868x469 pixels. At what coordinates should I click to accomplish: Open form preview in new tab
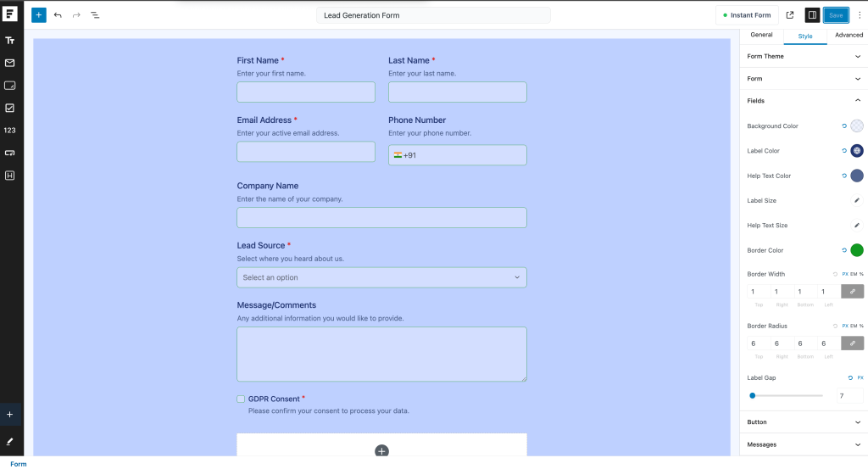790,15
